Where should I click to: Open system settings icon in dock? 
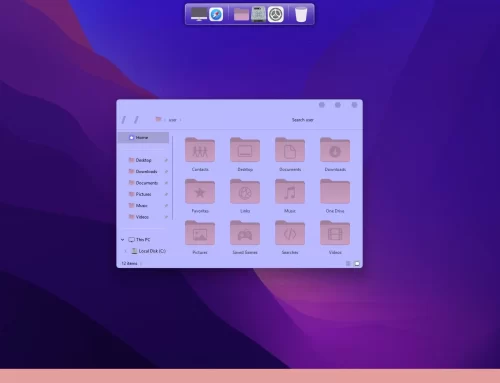click(x=276, y=14)
